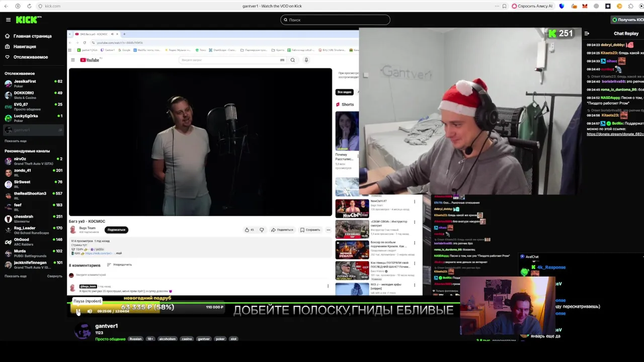The height and width of the screenshot is (362, 644).
Task: Open the blue shield browser extension
Action: coord(561,6)
